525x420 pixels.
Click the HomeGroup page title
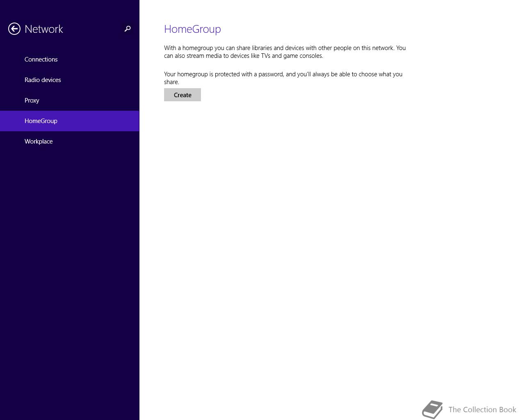[x=192, y=29]
